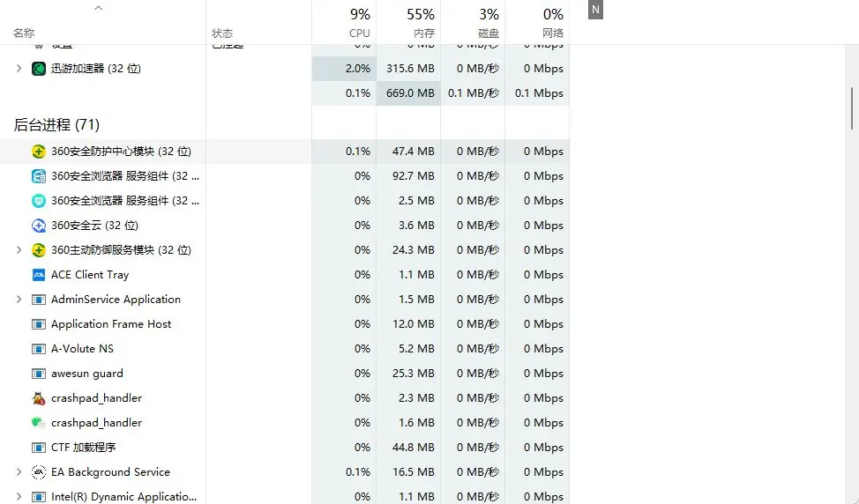The width and height of the screenshot is (859, 504).
Task: Collapse the column sort arrow above 名称
Action: [x=99, y=9]
